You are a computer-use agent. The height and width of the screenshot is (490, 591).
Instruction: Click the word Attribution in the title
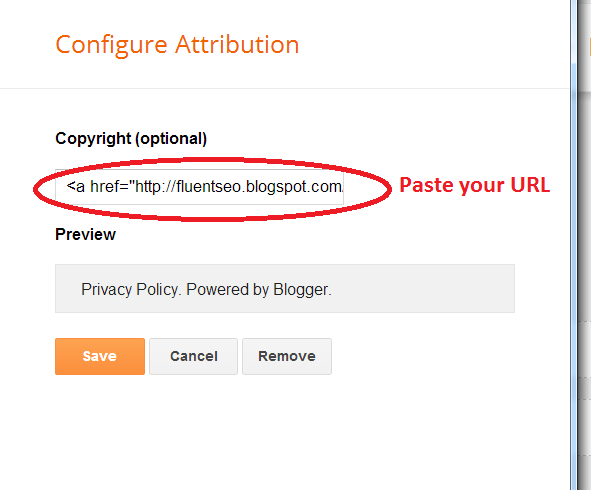point(237,44)
